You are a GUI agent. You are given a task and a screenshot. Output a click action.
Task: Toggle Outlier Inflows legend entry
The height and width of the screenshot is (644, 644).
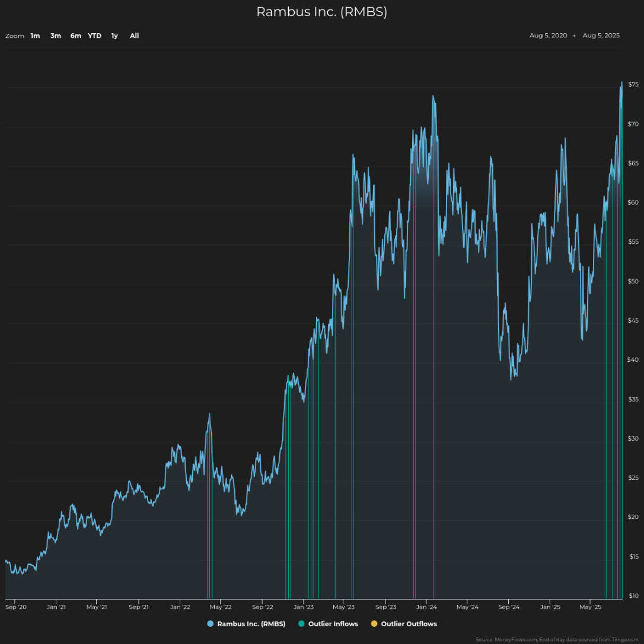(328, 624)
